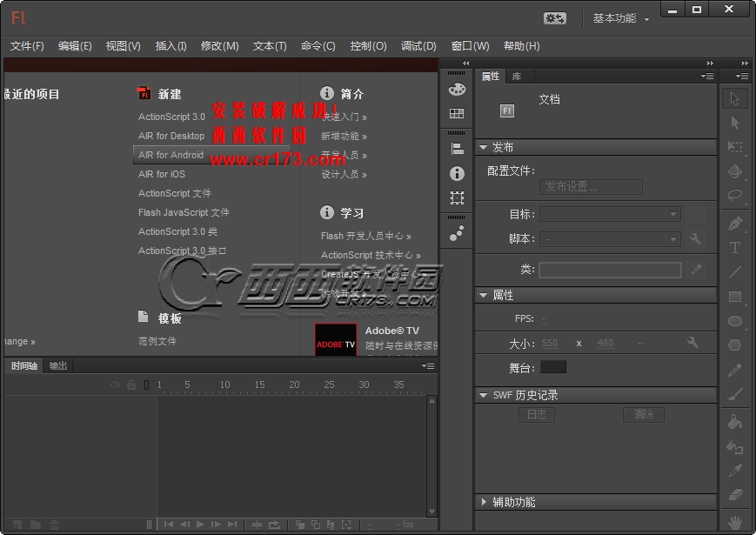This screenshot has height=535, width=756.
Task: Select the Text tool
Action: (735, 248)
